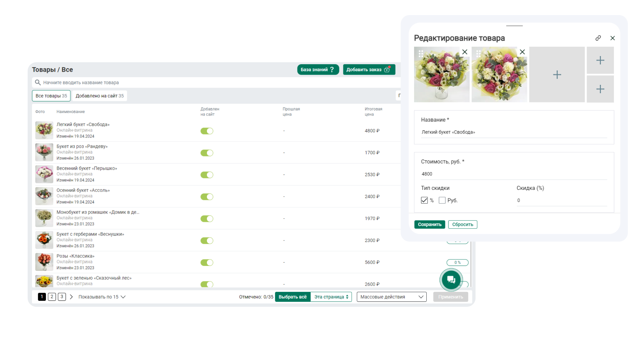
Task: Click the product name search field
Action: tap(216, 83)
